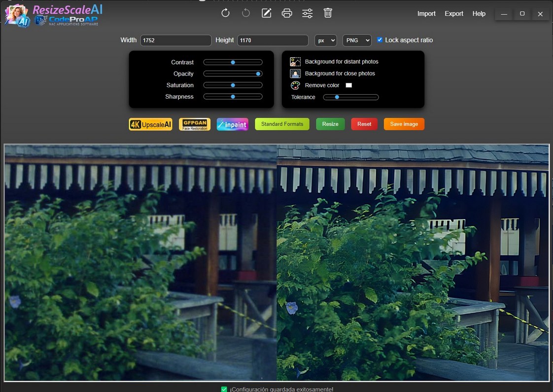Open the Import menu
553x392 pixels.
(x=426, y=14)
